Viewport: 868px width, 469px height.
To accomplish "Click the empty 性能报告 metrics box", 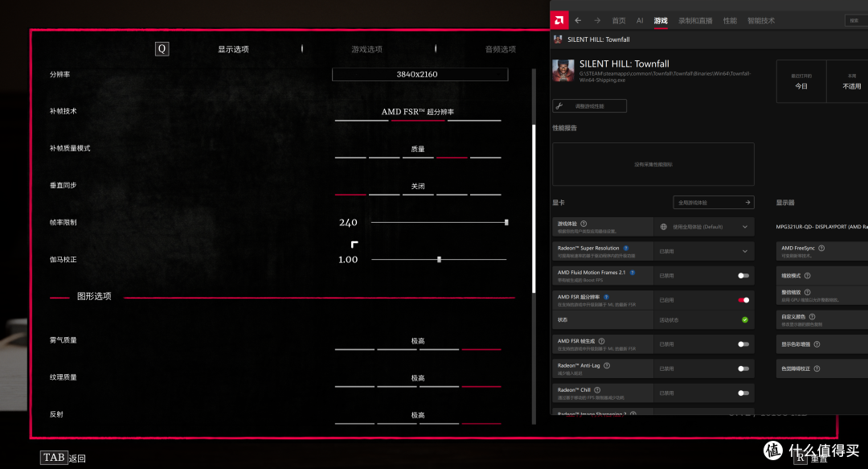I will [653, 164].
